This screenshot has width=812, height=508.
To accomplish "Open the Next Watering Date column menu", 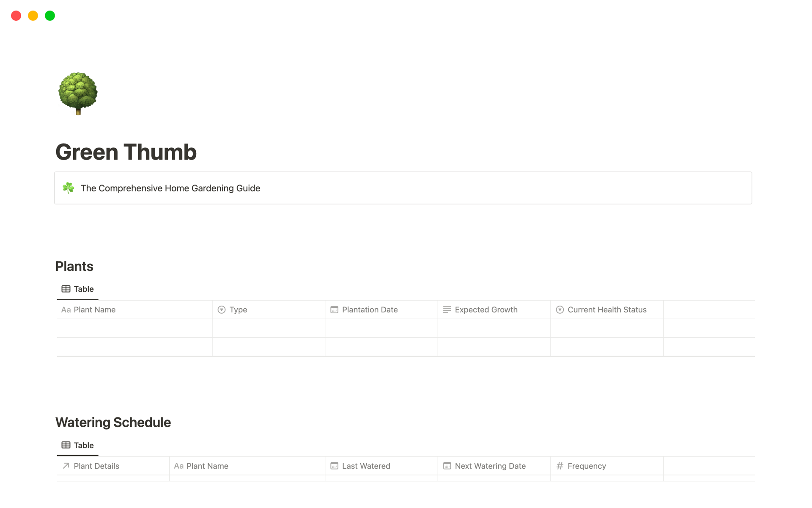I will pyautogui.click(x=490, y=466).
